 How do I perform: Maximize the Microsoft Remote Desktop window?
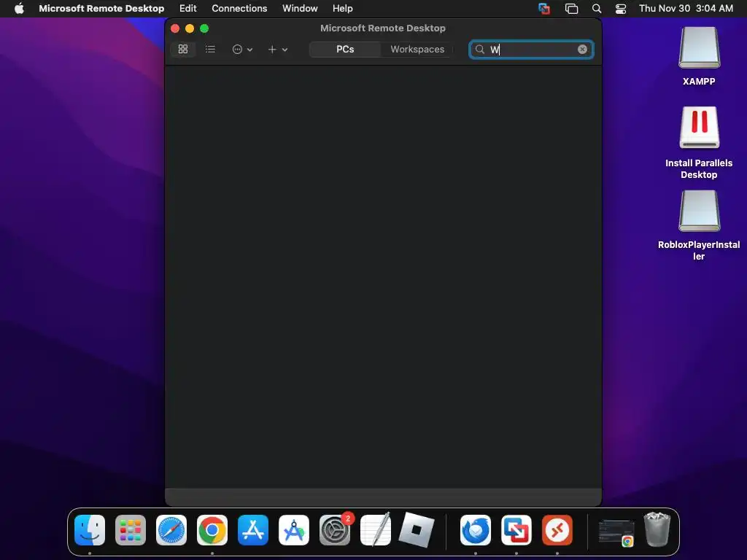pyautogui.click(x=204, y=28)
